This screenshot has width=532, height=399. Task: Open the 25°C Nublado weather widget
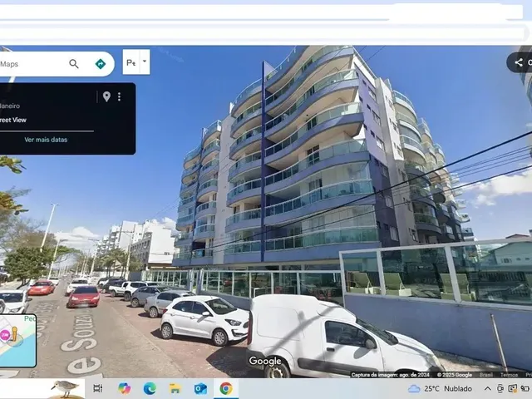pyautogui.click(x=440, y=388)
